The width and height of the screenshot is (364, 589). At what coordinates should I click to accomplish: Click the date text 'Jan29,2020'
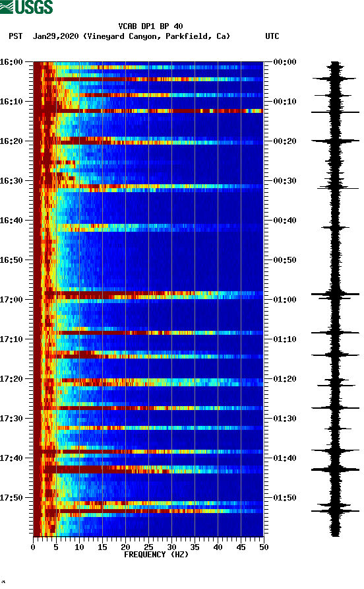[x=55, y=36]
